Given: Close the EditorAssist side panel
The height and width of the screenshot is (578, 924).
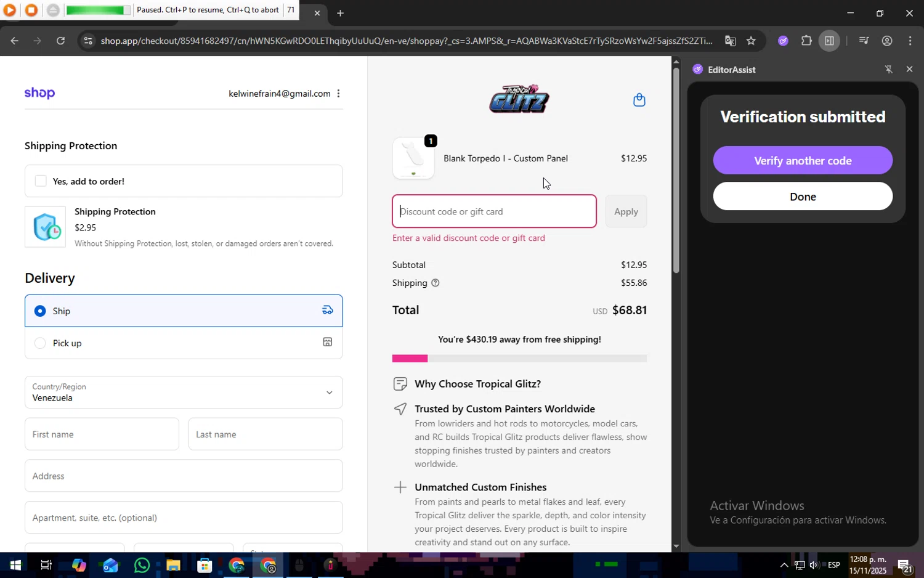Looking at the screenshot, I should [909, 69].
